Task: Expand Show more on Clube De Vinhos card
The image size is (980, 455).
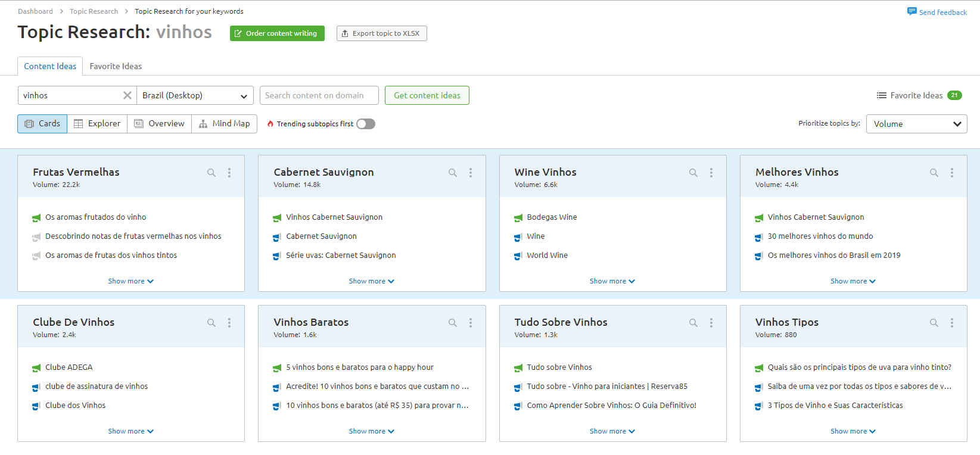Action: 130,431
